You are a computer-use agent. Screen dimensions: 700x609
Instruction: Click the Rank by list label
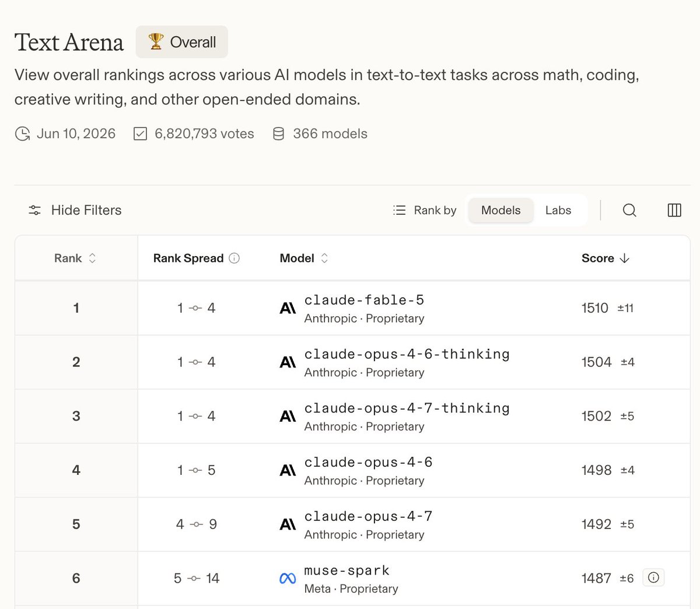pyautogui.click(x=425, y=210)
